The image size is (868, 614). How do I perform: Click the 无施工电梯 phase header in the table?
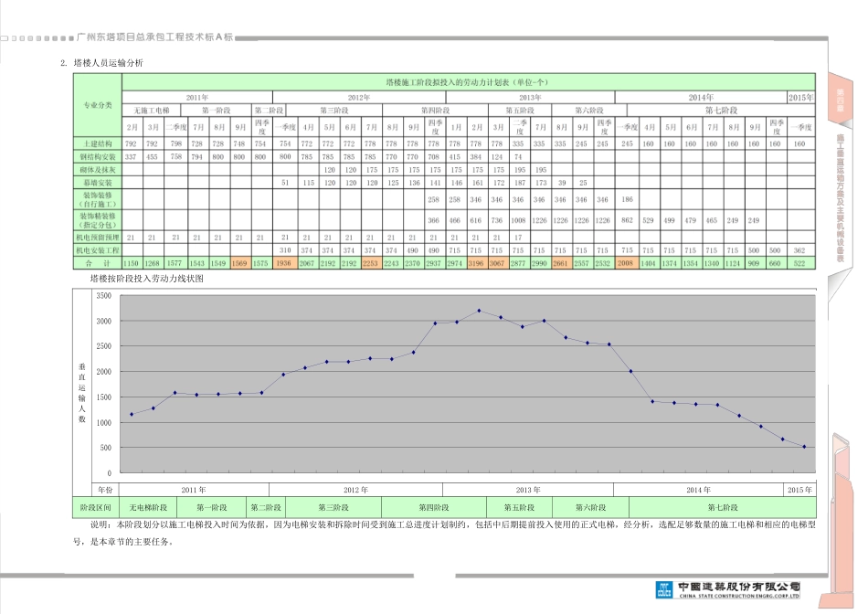pyautogui.click(x=151, y=111)
